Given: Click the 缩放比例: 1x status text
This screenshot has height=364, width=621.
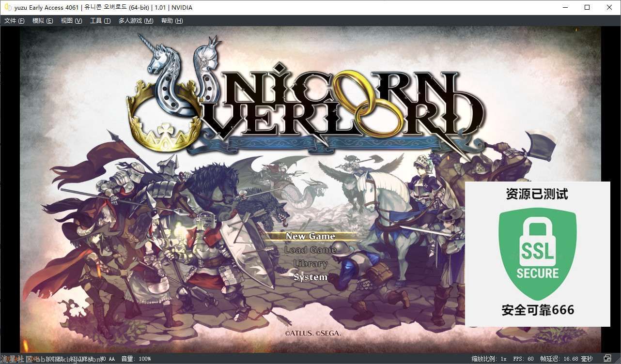Looking at the screenshot, I should [x=488, y=359].
